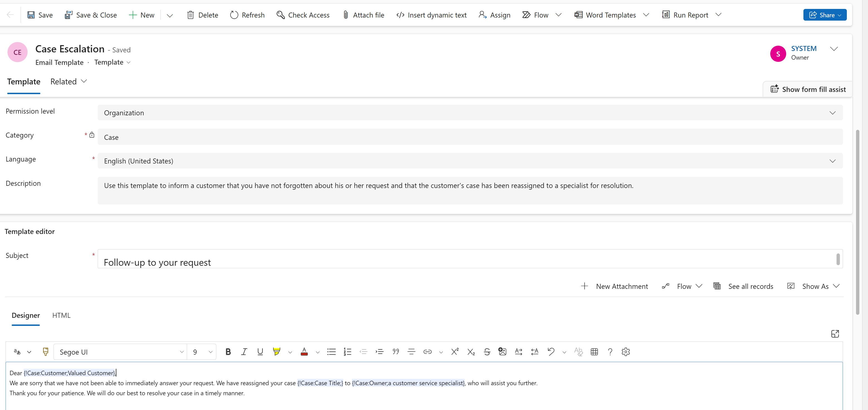Select the Bold formatting icon
Viewport: 868px width, 410px height.
228,352
